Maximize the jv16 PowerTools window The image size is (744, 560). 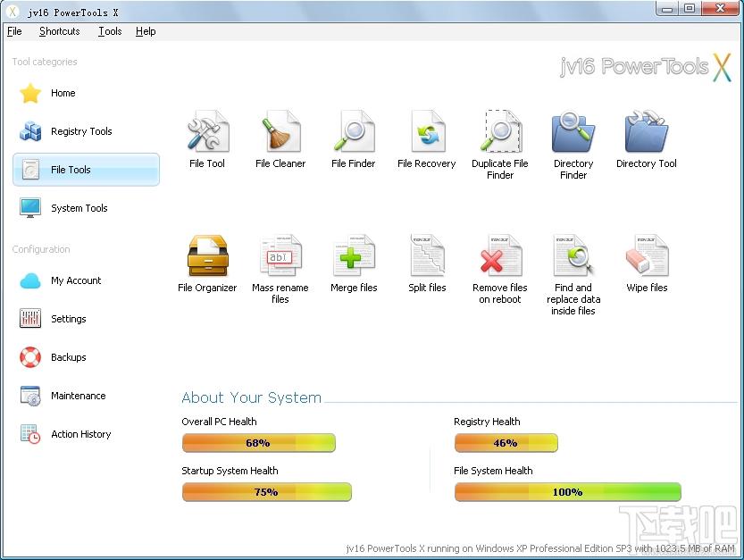pyautogui.click(x=689, y=9)
